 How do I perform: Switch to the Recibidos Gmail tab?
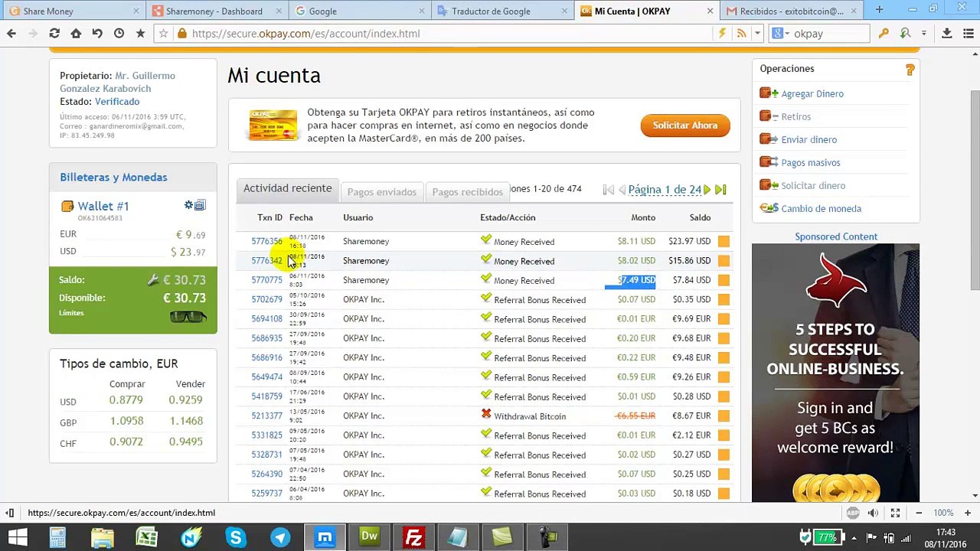791,11
